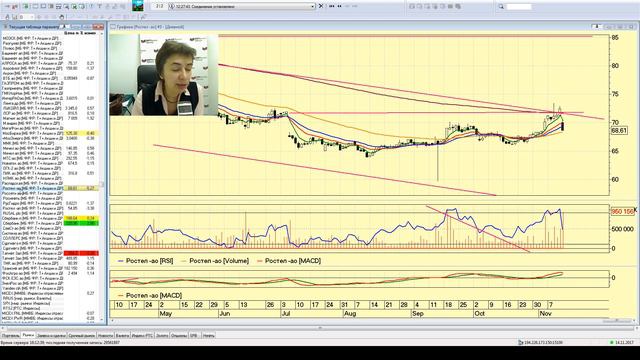Click the Ростел -ао [RSI] legend entry
Viewport: 640px width, 360px height.
click(x=145, y=261)
